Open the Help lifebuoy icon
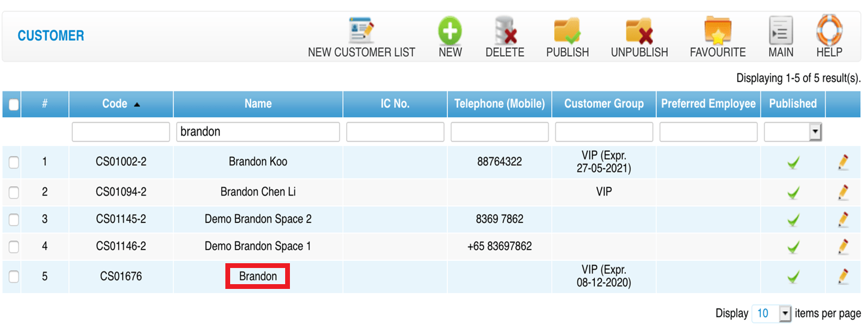The width and height of the screenshot is (868, 332). tap(829, 29)
